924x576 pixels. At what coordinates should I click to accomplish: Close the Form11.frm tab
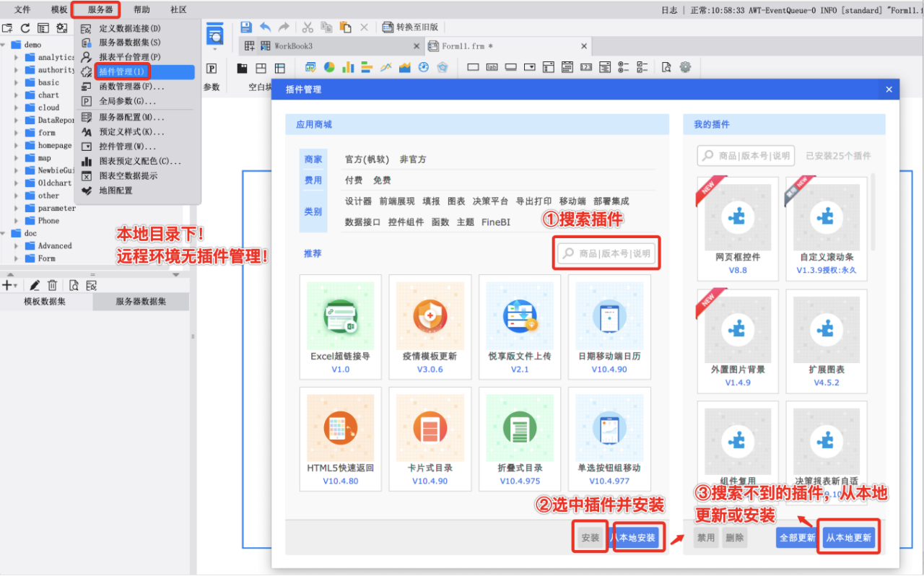click(x=583, y=46)
